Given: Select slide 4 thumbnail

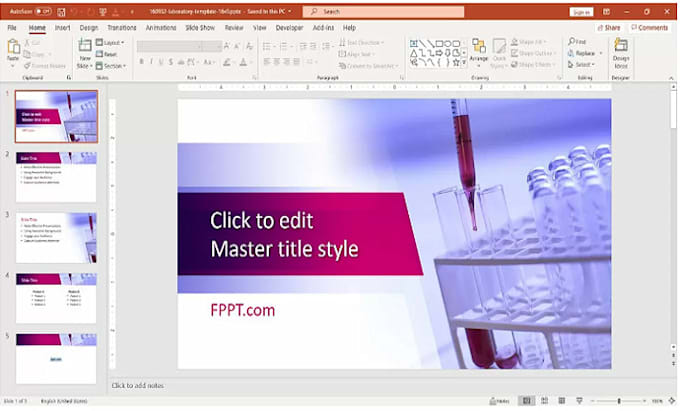Looking at the screenshot, I should (56, 298).
